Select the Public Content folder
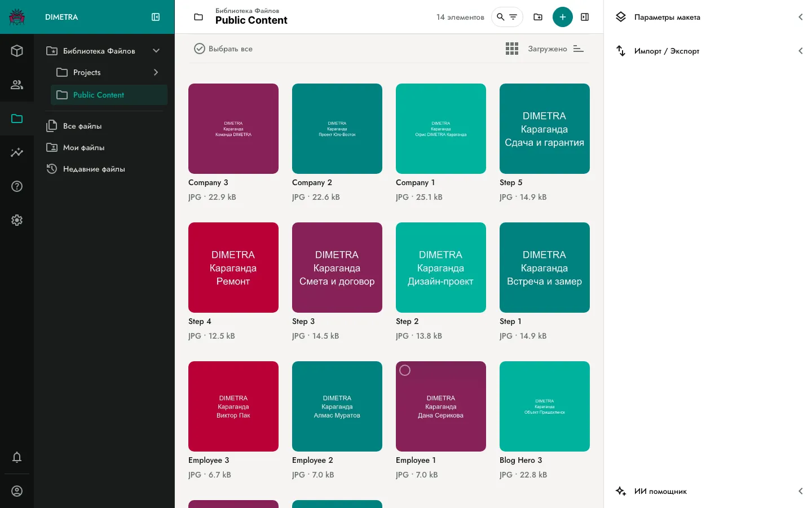Screen dimensions: 812x508 point(109,95)
